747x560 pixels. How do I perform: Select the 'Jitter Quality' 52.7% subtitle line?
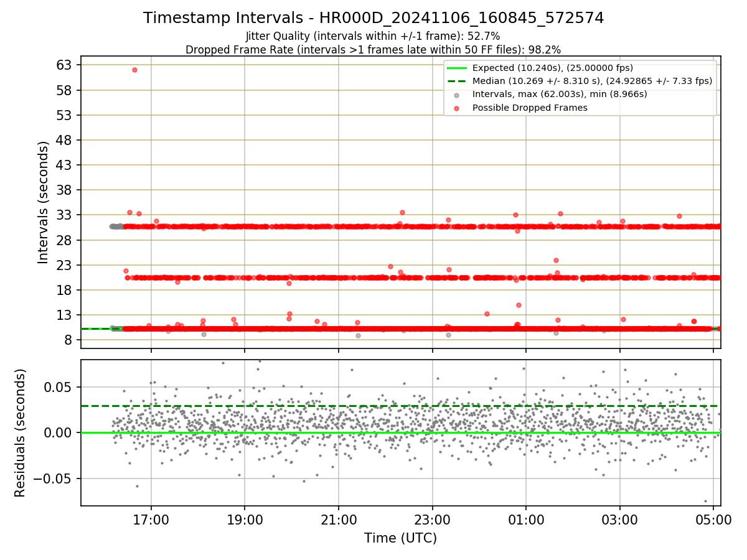[x=373, y=37]
